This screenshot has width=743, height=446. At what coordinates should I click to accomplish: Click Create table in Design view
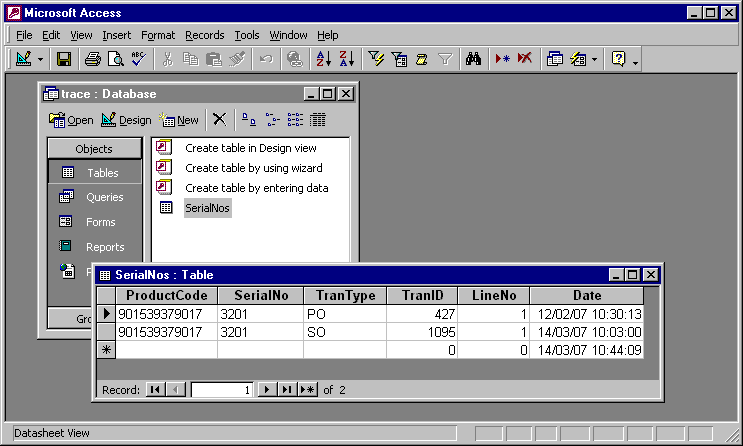251,148
